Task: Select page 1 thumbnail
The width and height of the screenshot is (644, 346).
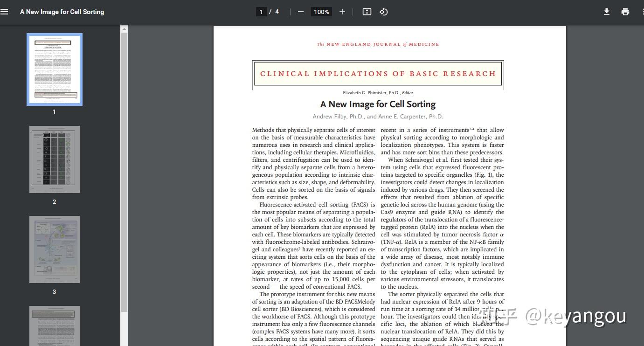Action: point(54,69)
